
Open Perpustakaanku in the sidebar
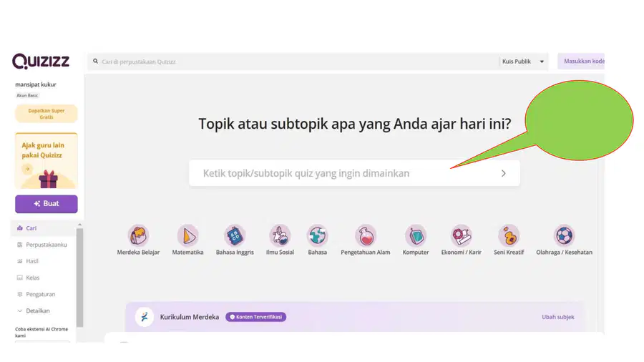pos(43,245)
